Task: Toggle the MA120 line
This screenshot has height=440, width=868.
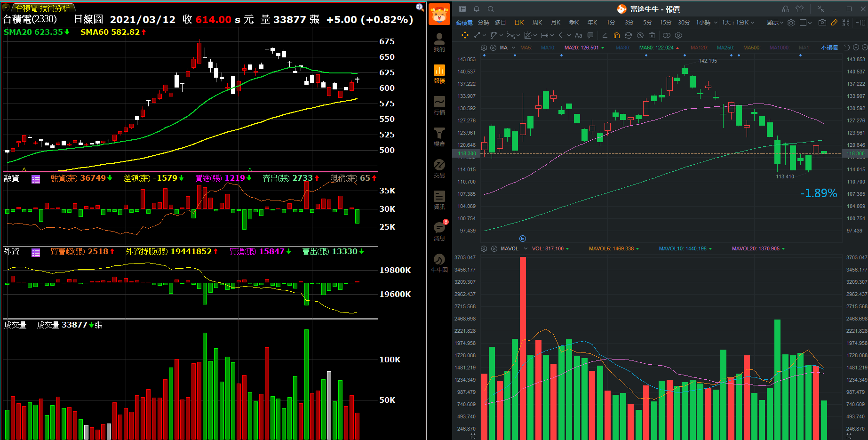Action: pos(699,48)
